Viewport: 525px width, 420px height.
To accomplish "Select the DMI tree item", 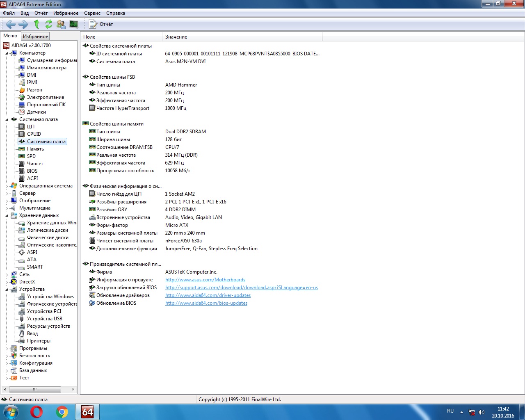I will 32,75.
